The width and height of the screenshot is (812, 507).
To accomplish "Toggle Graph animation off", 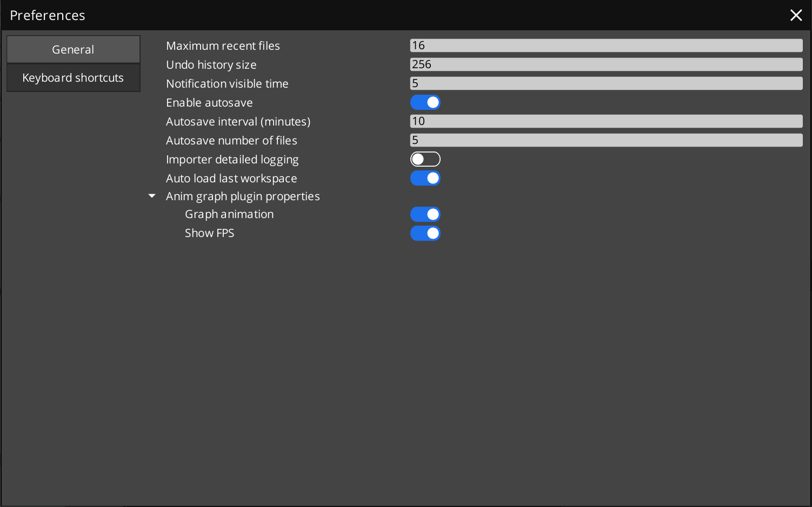I will (425, 214).
